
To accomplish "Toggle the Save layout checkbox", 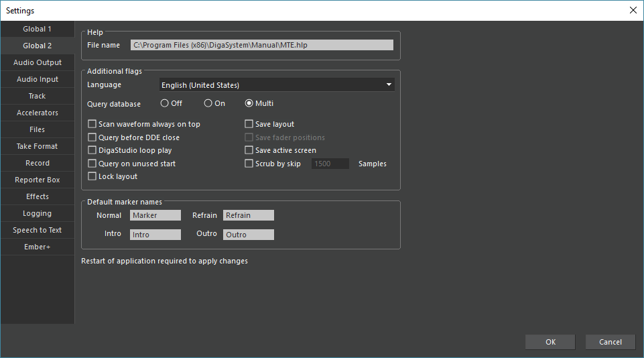I will 249,124.
